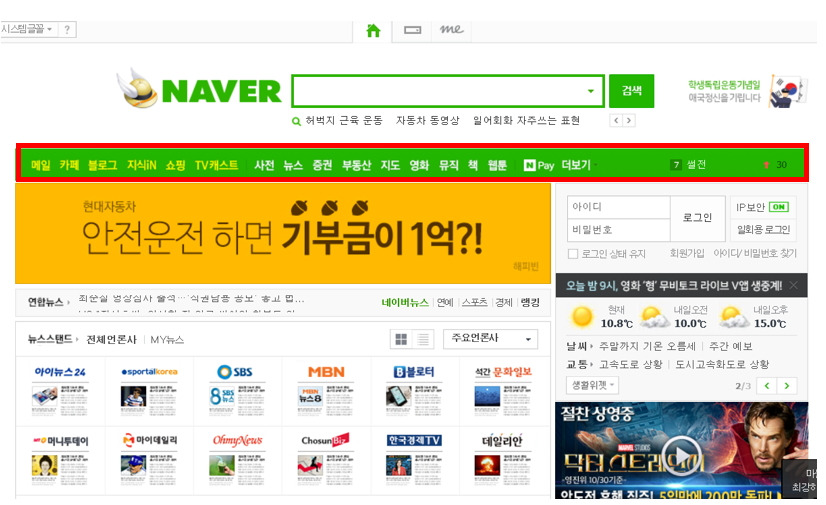Click the question mark help button
The height and width of the screenshot is (505, 826).
click(67, 29)
